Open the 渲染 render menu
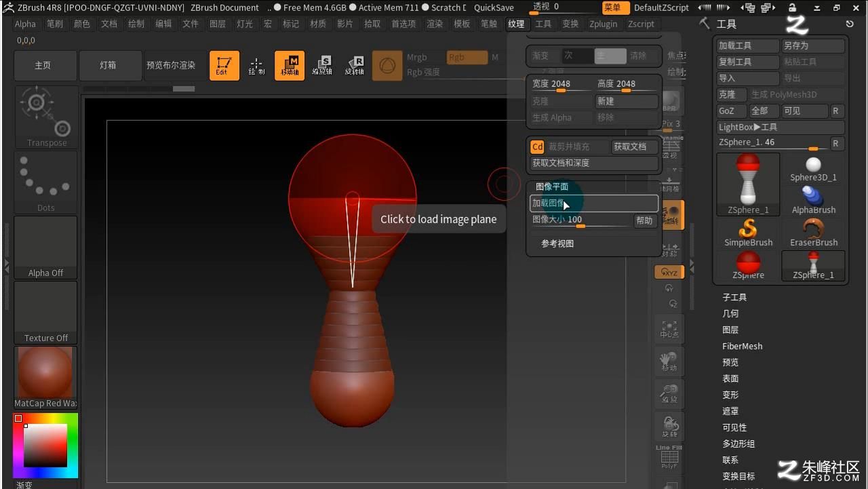 pyautogui.click(x=435, y=24)
